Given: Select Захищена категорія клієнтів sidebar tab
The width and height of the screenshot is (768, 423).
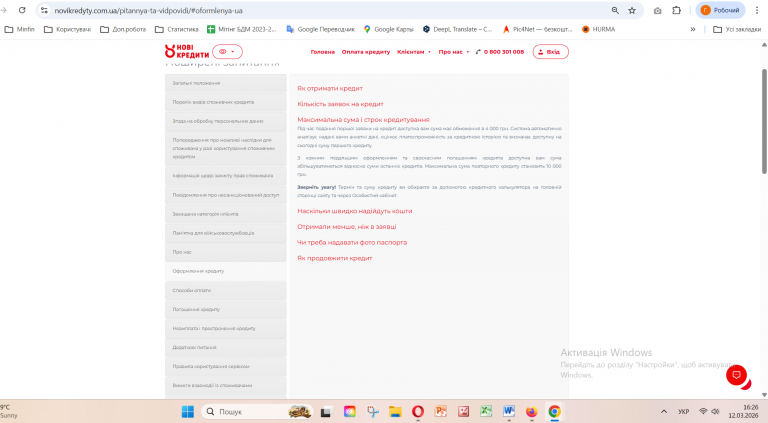Looking at the screenshot, I should (x=226, y=214).
